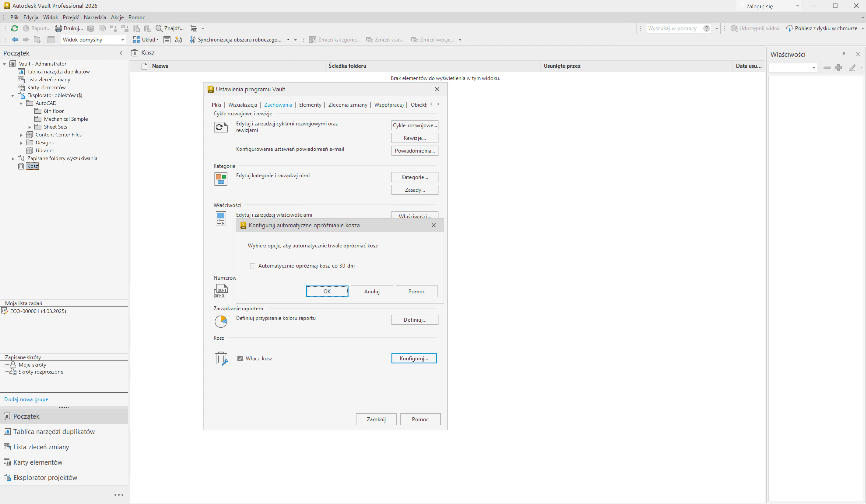Open the Układ layout icon menu
The width and height of the screenshot is (866, 504).
pos(136,40)
